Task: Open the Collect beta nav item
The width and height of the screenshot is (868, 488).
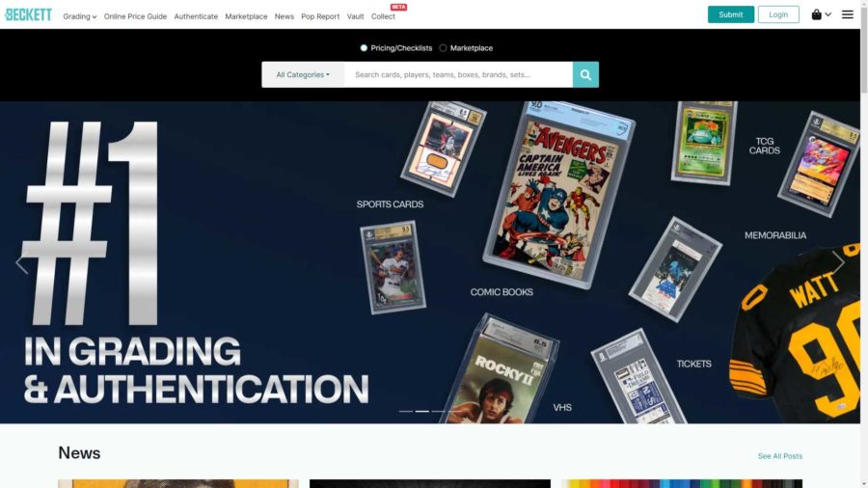Action: point(383,16)
